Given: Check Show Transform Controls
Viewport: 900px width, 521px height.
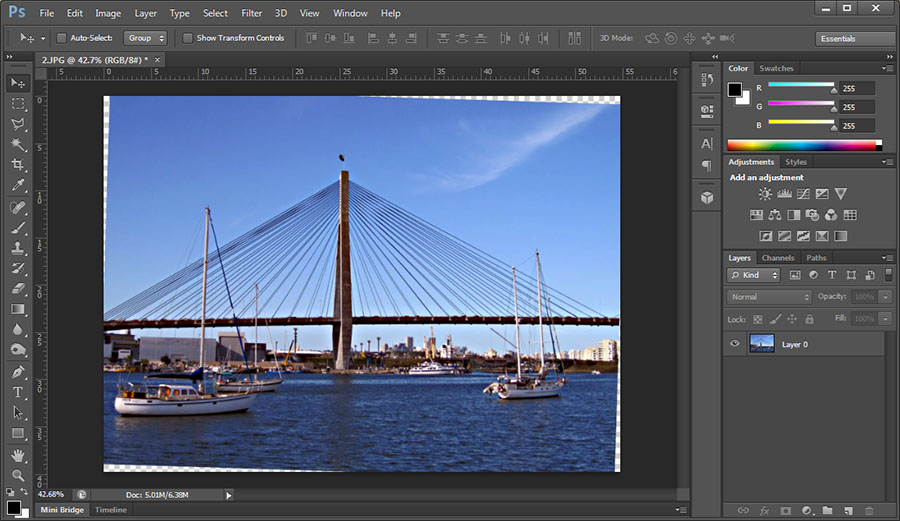Looking at the screenshot, I should tap(188, 38).
